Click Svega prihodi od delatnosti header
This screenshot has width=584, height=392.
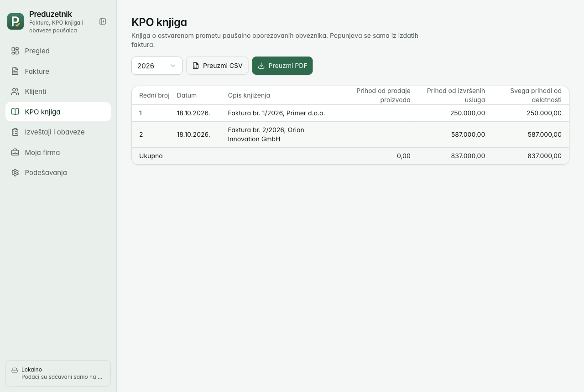[x=536, y=95]
